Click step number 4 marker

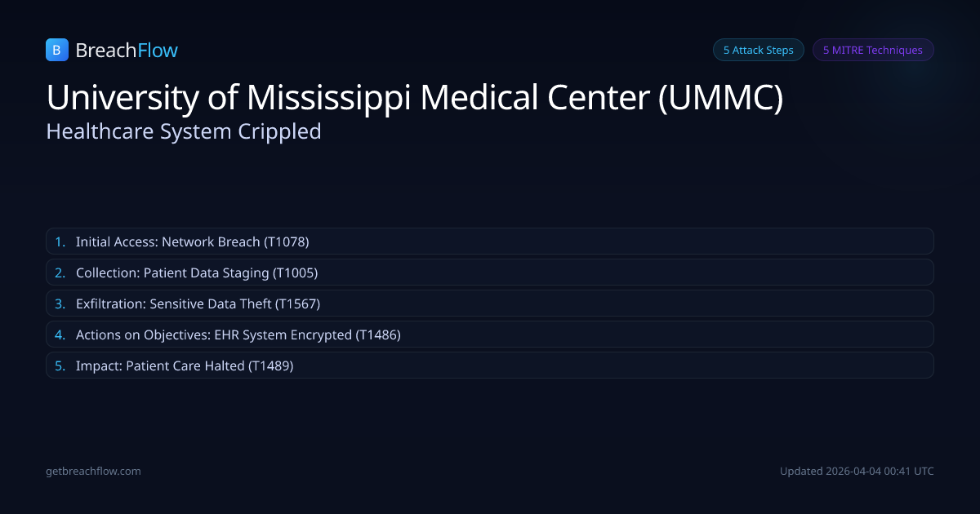[60, 335]
